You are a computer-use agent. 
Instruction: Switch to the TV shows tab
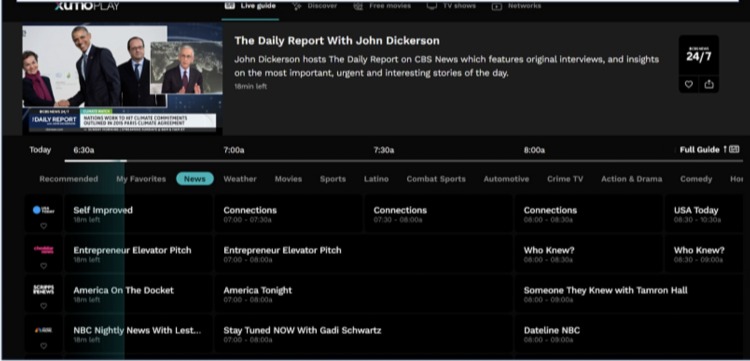[452, 6]
